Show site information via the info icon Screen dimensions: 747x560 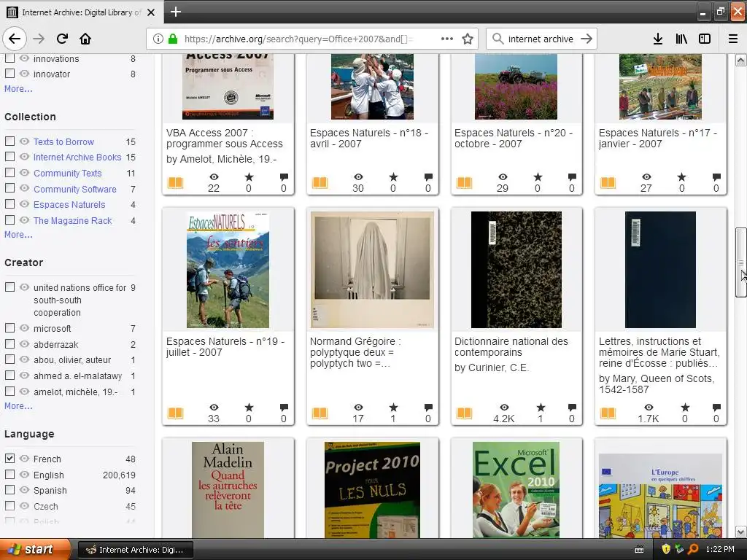pyautogui.click(x=158, y=39)
